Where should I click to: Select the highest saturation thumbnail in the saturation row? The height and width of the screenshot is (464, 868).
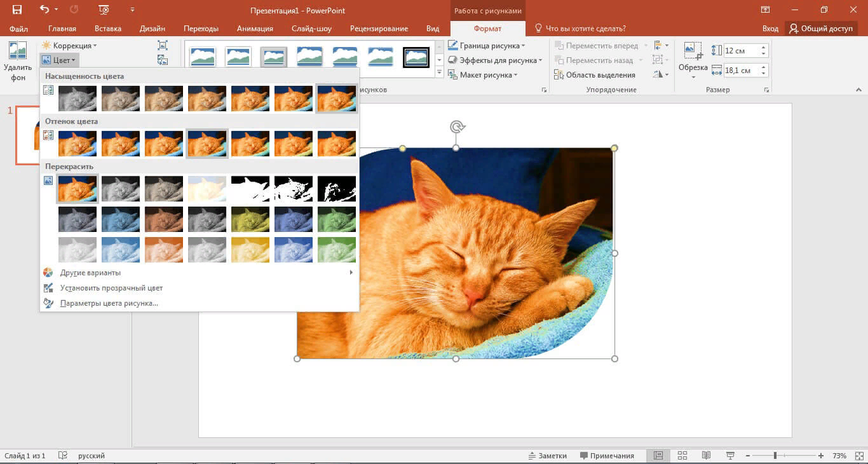click(x=337, y=98)
